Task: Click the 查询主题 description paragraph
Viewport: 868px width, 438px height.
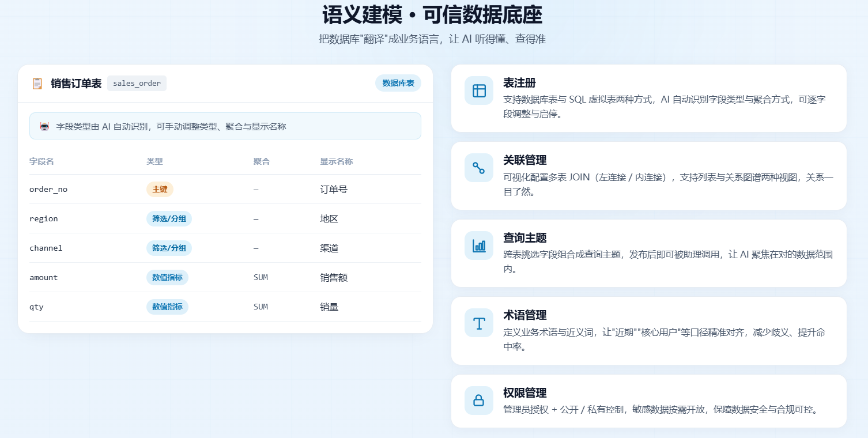Action: click(x=668, y=261)
